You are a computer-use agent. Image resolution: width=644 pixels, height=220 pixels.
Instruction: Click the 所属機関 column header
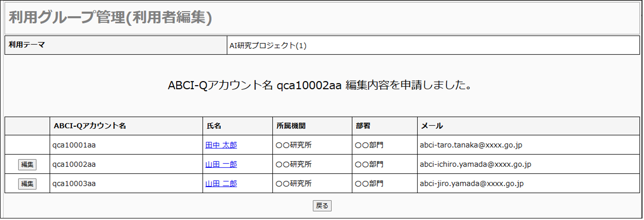click(x=291, y=126)
